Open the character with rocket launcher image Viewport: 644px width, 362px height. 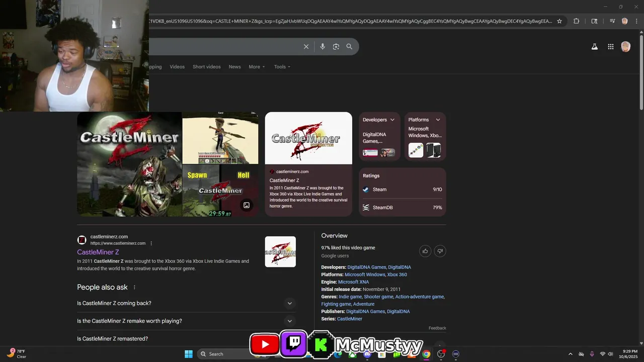click(220, 138)
